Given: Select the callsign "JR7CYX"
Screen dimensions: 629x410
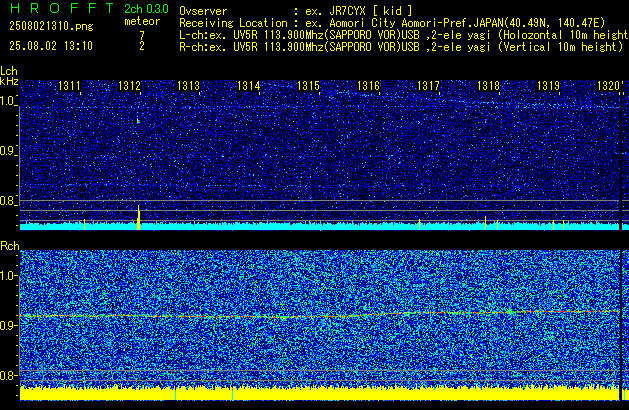Looking at the screenshot, I should pyautogui.click(x=347, y=11).
